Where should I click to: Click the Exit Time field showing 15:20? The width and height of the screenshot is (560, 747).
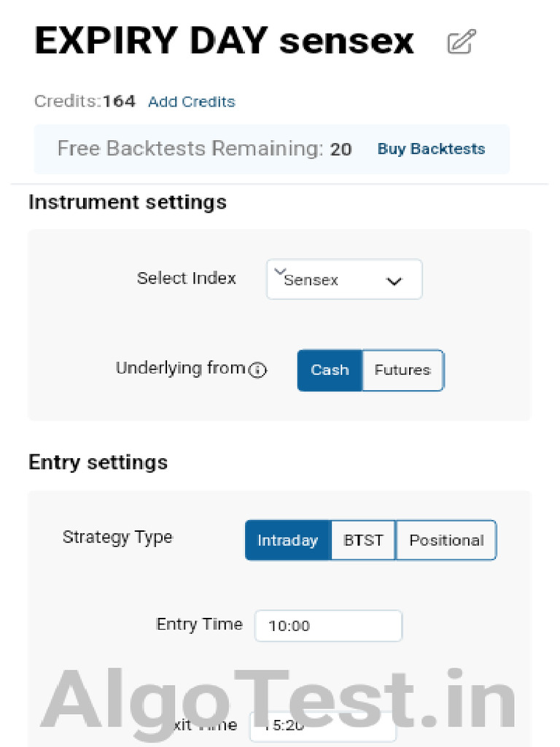click(323, 726)
